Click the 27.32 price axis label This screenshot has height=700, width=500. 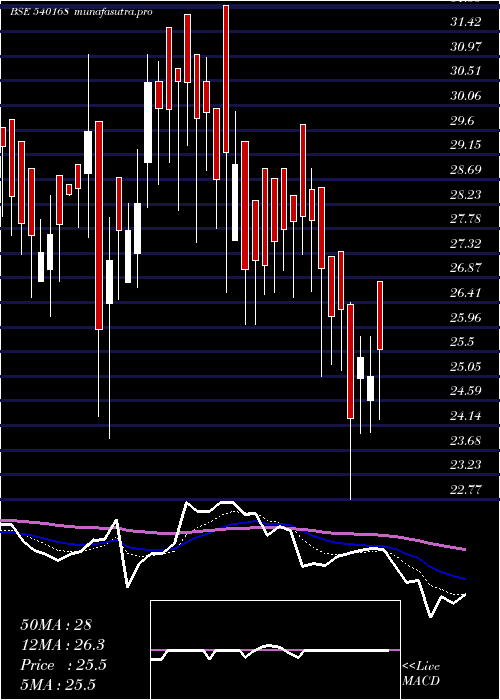[x=466, y=244]
